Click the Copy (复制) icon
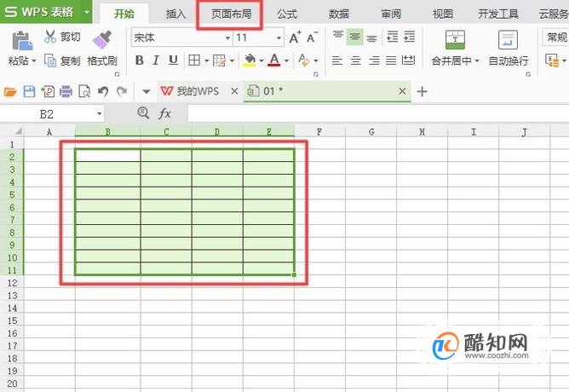The height and width of the screenshot is (392, 569). point(50,61)
